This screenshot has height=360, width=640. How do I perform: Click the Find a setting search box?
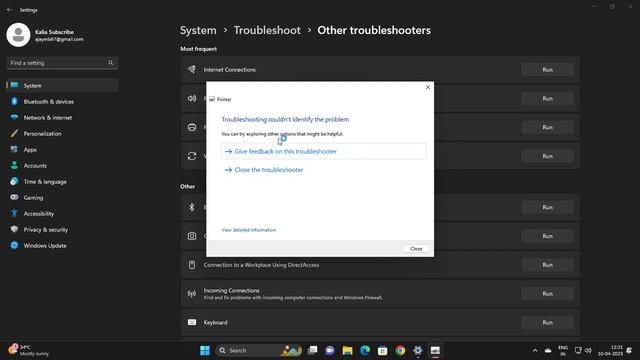pos(62,63)
